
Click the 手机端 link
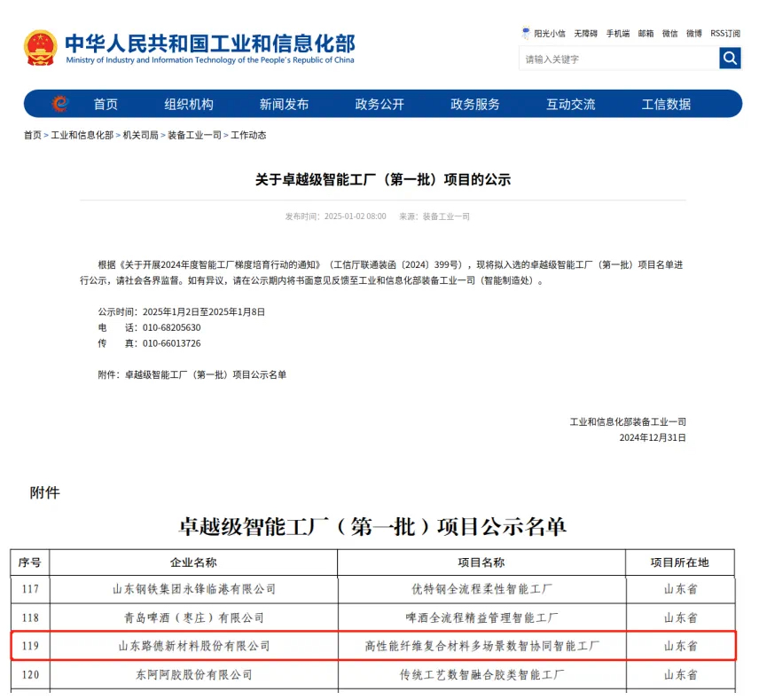[618, 34]
